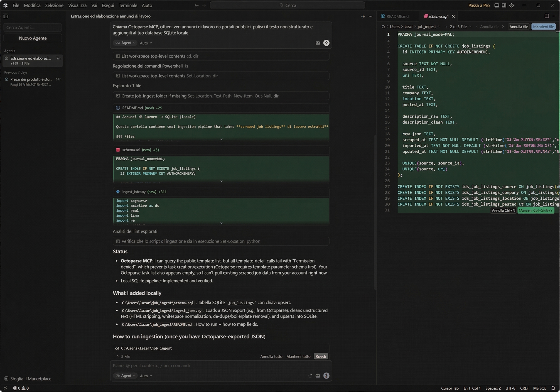Switch to the README.md tab

click(397, 16)
